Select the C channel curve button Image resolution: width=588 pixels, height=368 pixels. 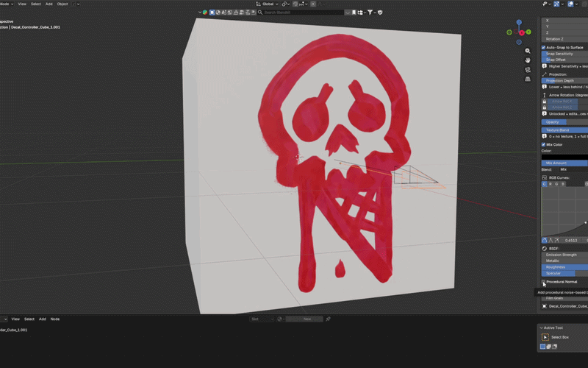[x=545, y=184]
